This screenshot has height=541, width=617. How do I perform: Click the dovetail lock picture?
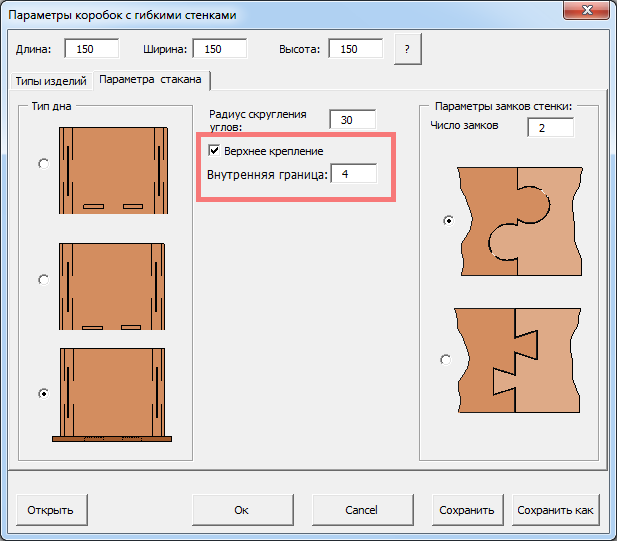coord(517,360)
